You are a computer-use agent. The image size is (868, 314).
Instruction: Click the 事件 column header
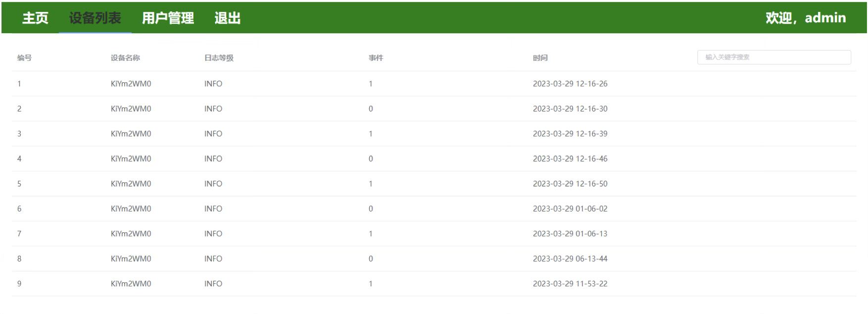coord(376,58)
